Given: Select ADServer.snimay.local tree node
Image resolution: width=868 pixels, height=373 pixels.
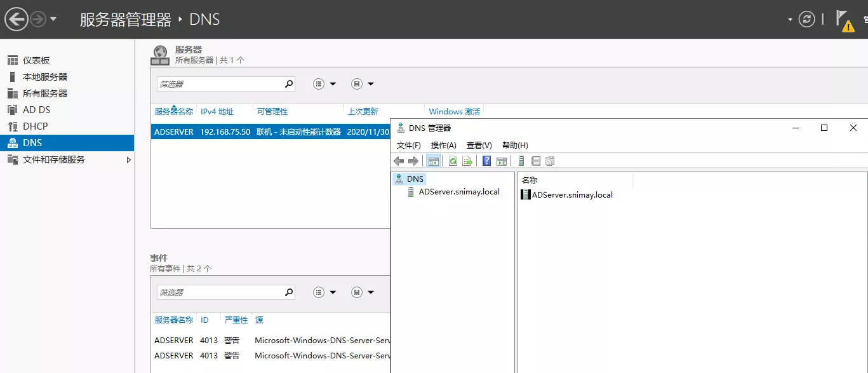Looking at the screenshot, I should (x=458, y=192).
